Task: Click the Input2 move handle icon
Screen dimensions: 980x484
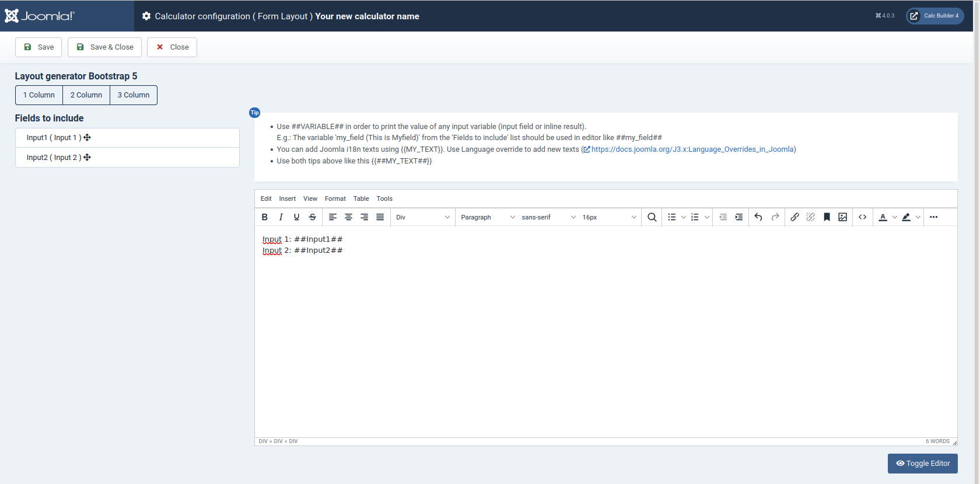Action: point(87,158)
